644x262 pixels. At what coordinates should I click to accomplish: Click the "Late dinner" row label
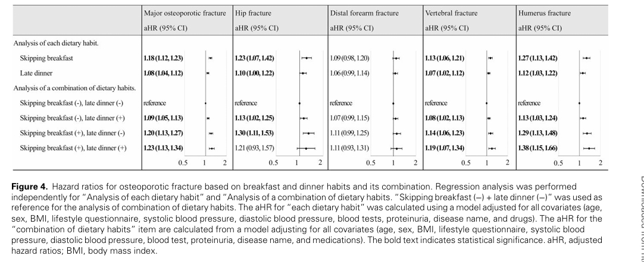pos(37,73)
